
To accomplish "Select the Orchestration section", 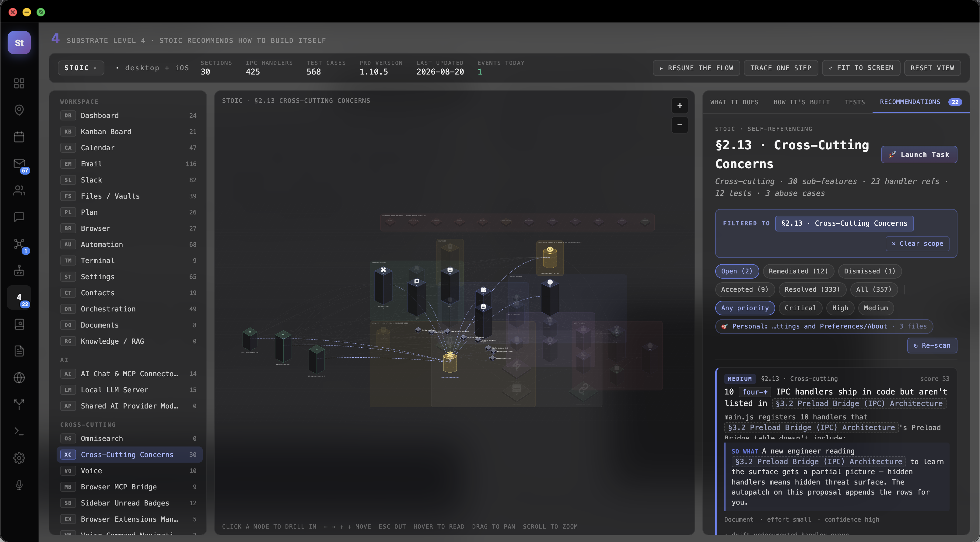I will [x=129, y=309].
